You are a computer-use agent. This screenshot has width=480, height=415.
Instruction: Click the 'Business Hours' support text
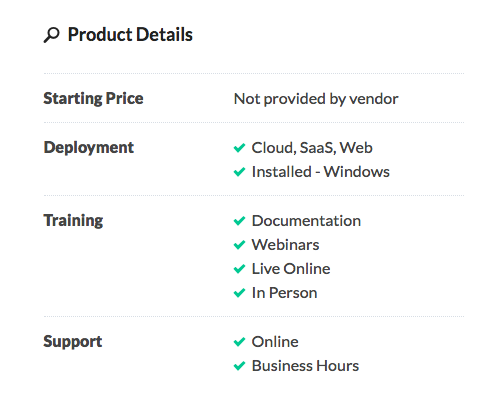305,366
